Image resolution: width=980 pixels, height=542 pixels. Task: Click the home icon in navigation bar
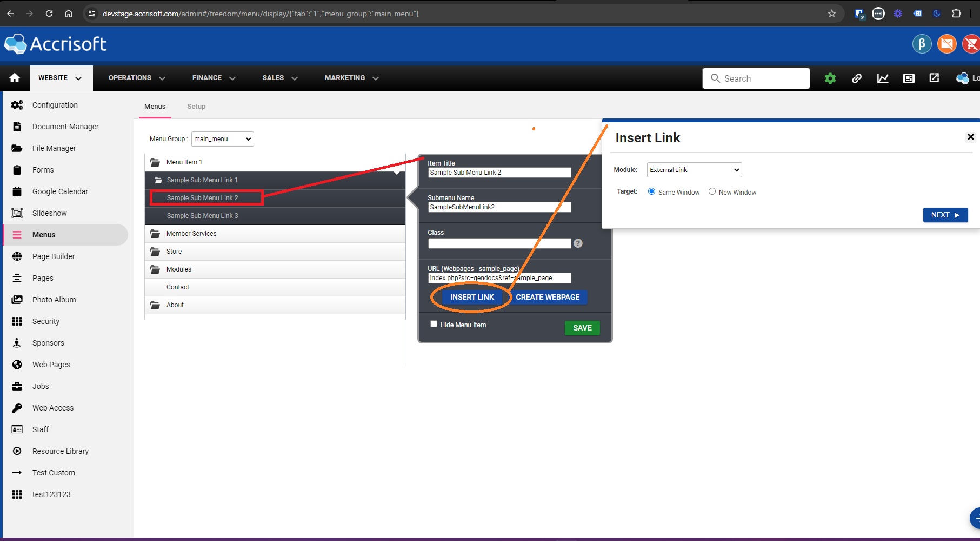click(x=15, y=78)
